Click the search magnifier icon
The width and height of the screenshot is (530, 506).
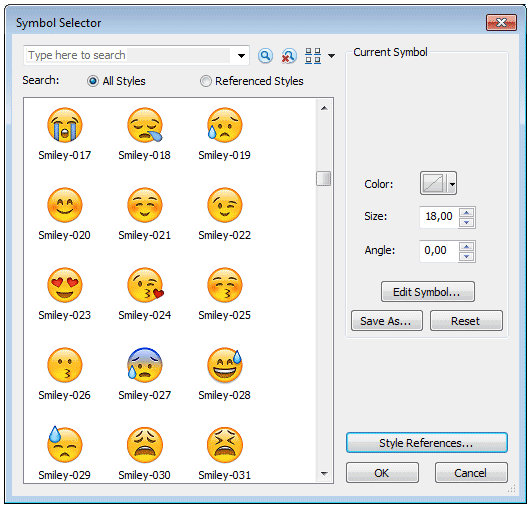tap(265, 55)
